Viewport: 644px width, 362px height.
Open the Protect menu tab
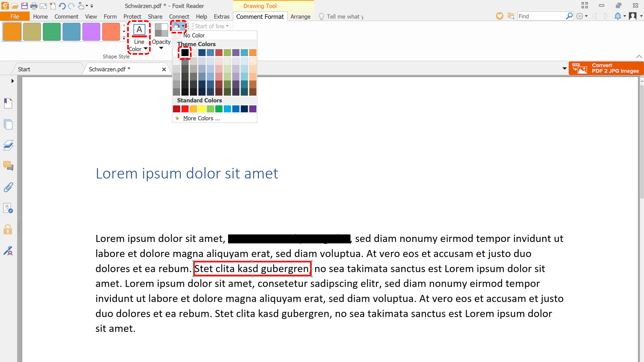pyautogui.click(x=132, y=16)
